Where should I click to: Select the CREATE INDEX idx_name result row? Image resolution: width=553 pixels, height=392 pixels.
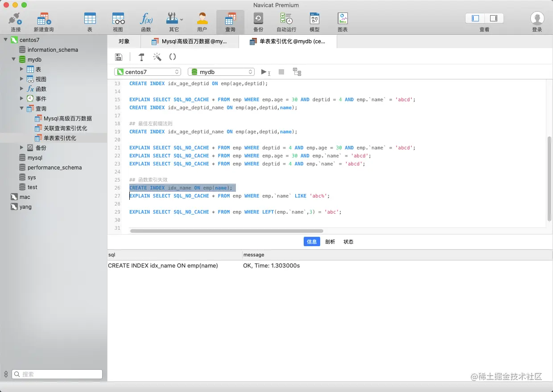point(330,265)
